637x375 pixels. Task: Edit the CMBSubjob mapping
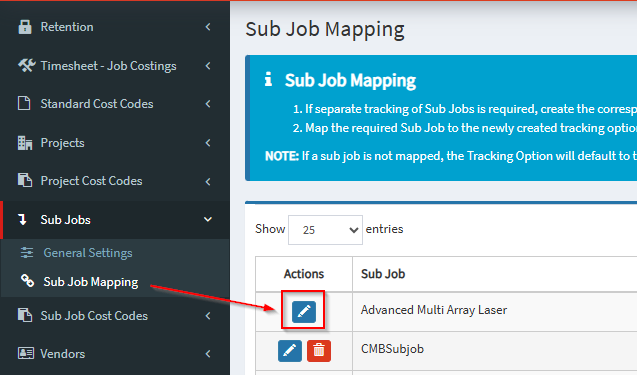[290, 351]
